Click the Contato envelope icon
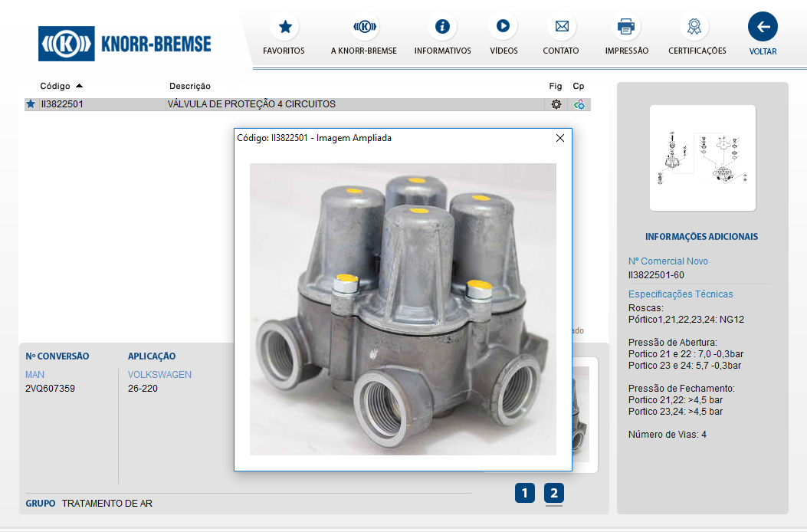Image resolution: width=807 pixels, height=532 pixels. [561, 28]
